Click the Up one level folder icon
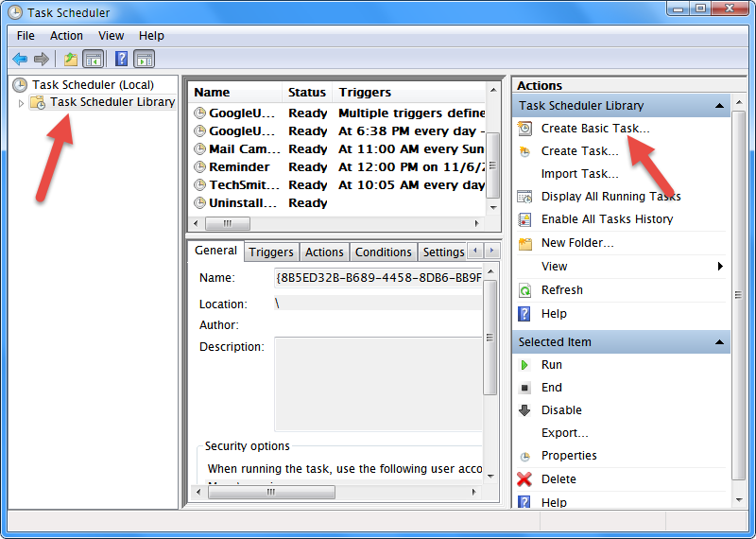The image size is (756, 539). (71, 60)
